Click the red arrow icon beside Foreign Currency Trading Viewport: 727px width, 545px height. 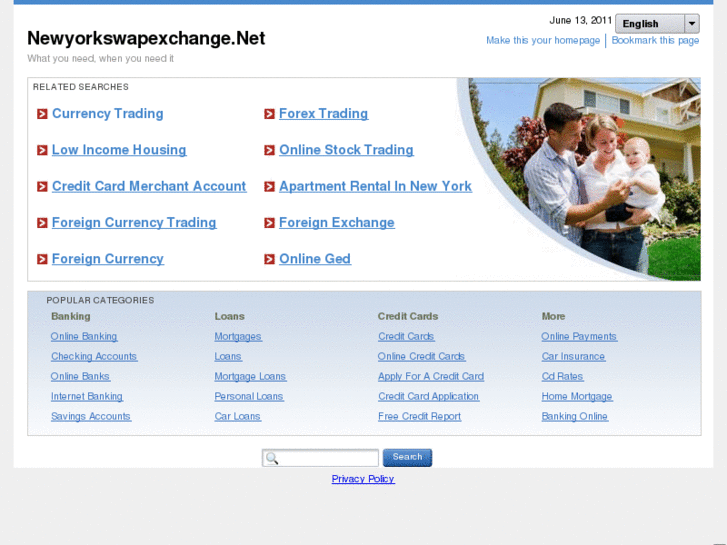point(42,223)
